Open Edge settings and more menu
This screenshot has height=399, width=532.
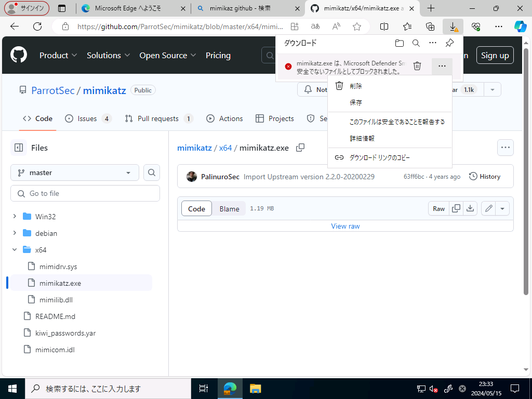click(498, 26)
